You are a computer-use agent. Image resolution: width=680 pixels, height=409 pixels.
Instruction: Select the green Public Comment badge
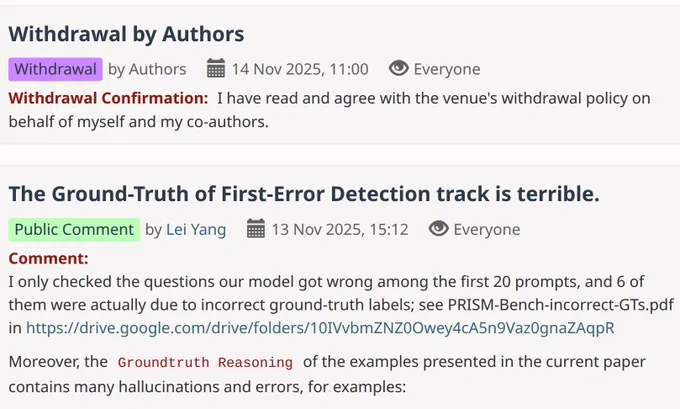click(74, 229)
